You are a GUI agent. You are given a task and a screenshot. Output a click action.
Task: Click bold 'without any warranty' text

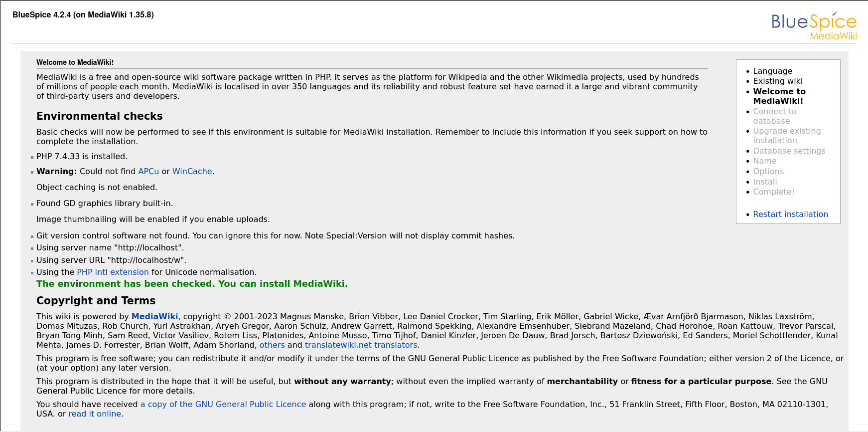point(342,381)
